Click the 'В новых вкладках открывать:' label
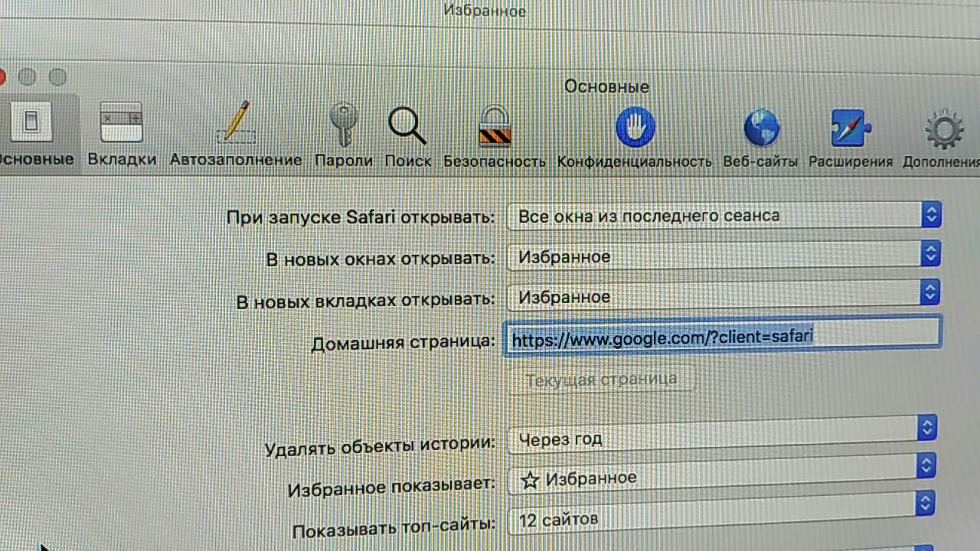Image resolution: width=980 pixels, height=551 pixels. tap(366, 300)
